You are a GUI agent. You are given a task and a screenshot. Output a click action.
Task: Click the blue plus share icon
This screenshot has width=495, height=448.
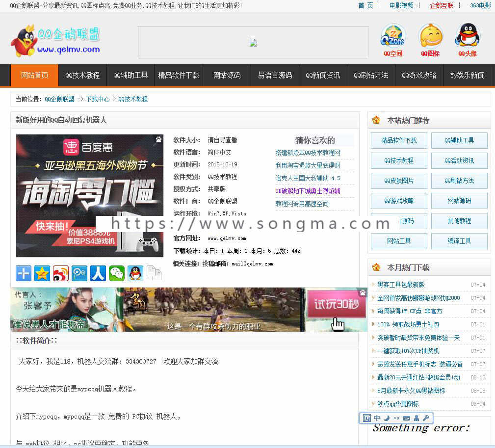(24, 273)
